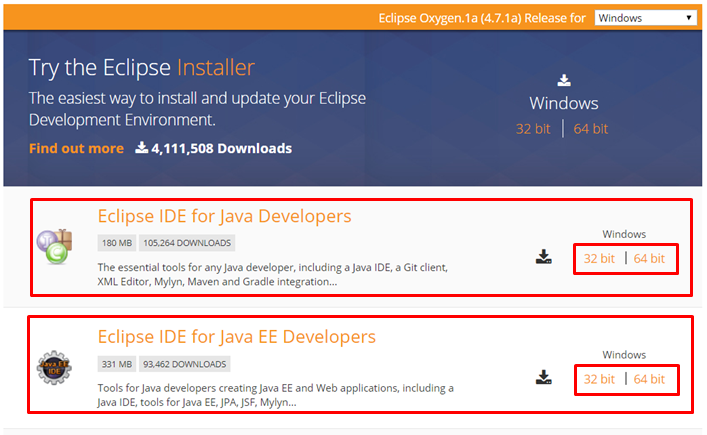This screenshot has height=435, width=707.
Task: Click download icon beside 4,111,508 Downloads
Action: pos(142,148)
